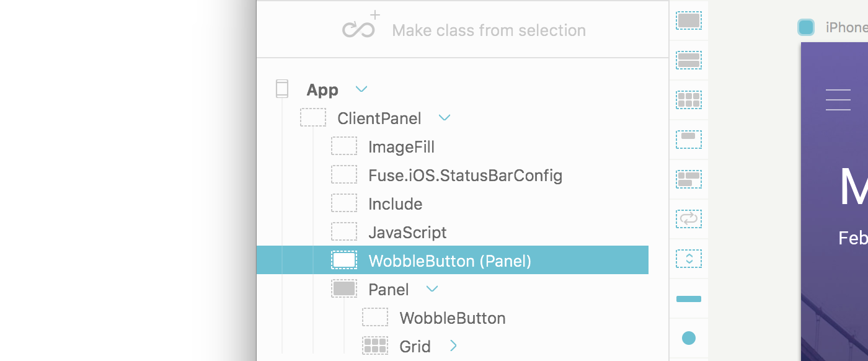Collapse the App tree node
868x361 pixels.
(361, 89)
